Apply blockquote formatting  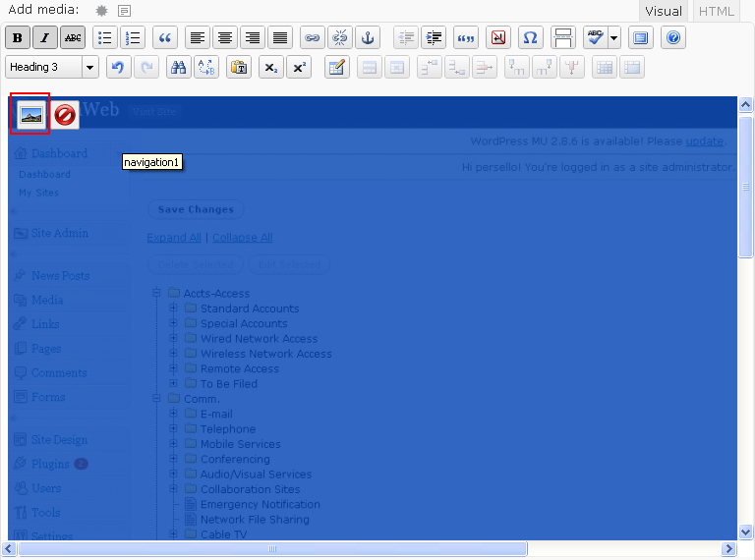tap(165, 38)
